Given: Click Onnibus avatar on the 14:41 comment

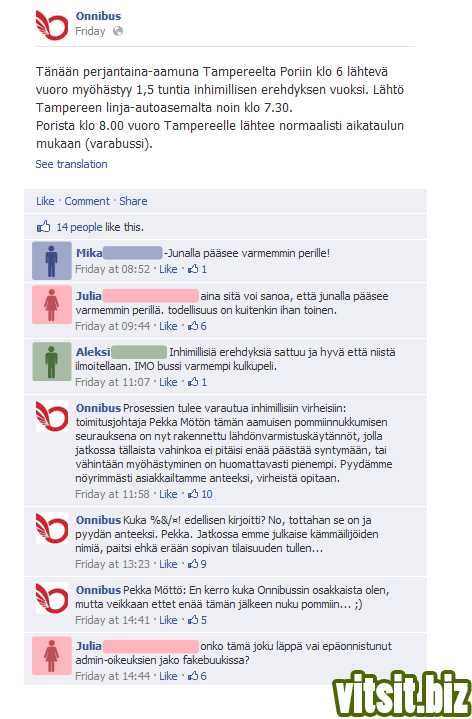Looking at the screenshot, I should pyautogui.click(x=52, y=598).
